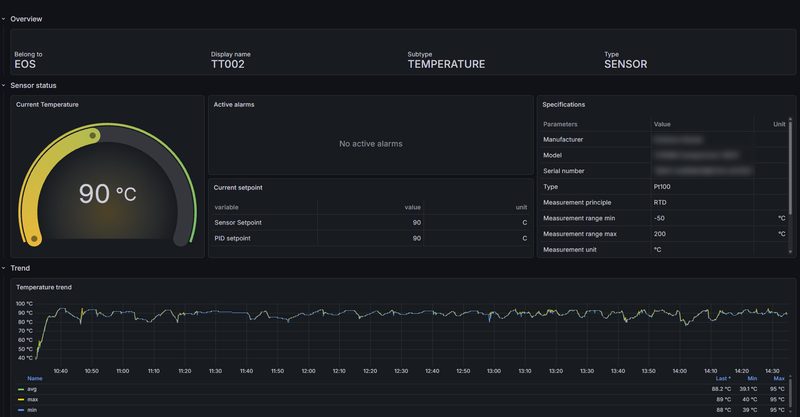
Task: Toggle the min series in the legend
Action: click(x=32, y=410)
